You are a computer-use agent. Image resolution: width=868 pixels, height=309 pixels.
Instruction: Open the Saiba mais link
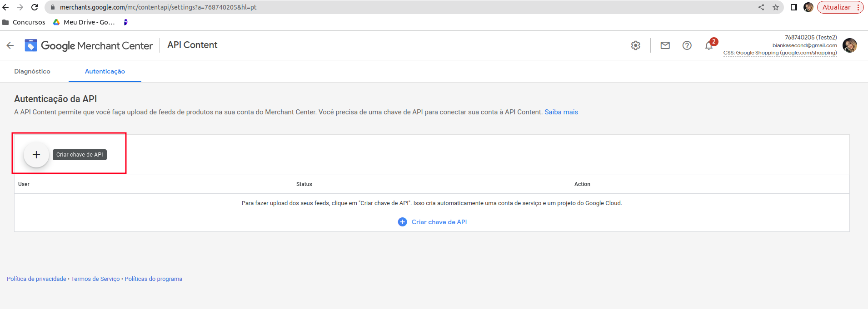coord(561,112)
